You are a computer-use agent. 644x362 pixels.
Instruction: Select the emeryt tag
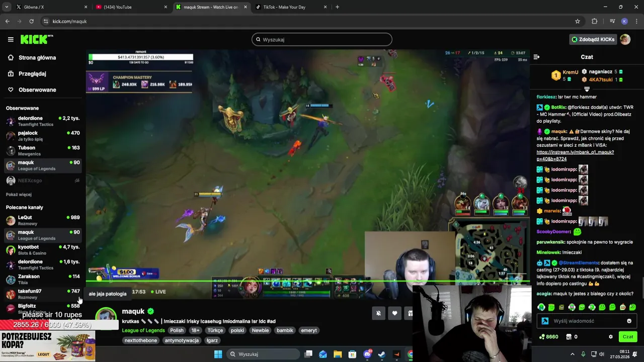point(309,330)
